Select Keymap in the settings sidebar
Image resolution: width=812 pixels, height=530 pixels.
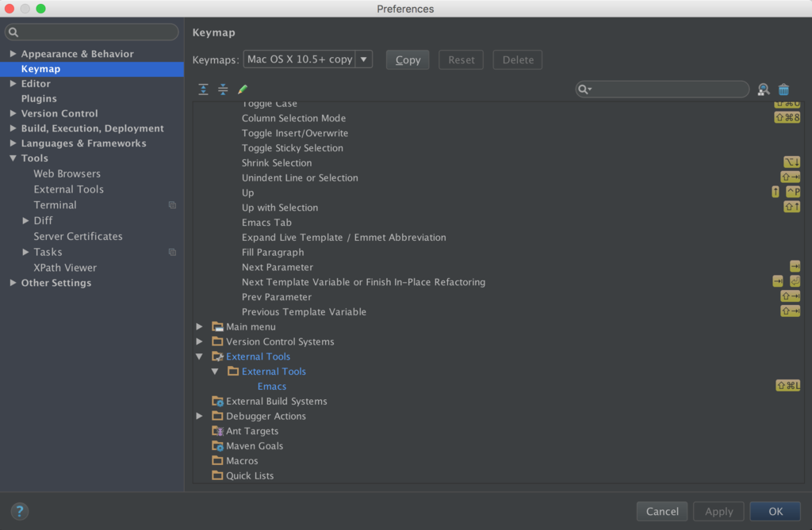click(92, 69)
